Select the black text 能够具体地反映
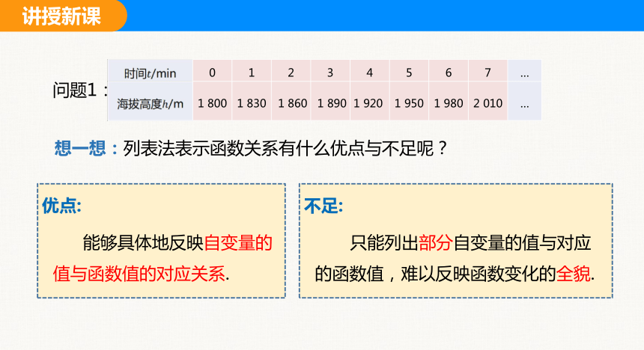Screen dimensions: 644x350 tap(143, 242)
